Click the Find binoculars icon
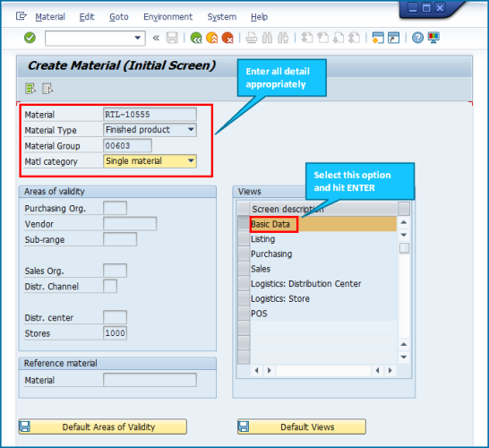 [267, 38]
